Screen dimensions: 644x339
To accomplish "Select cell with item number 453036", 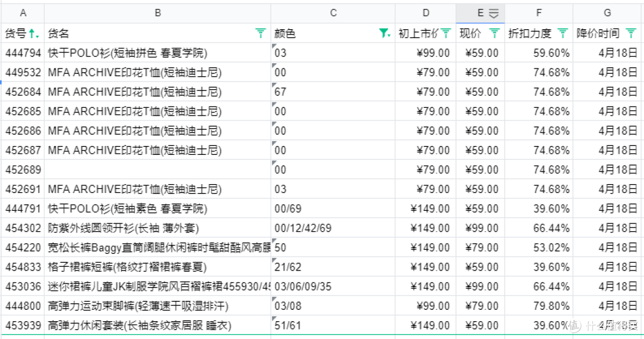I will (x=23, y=287).
